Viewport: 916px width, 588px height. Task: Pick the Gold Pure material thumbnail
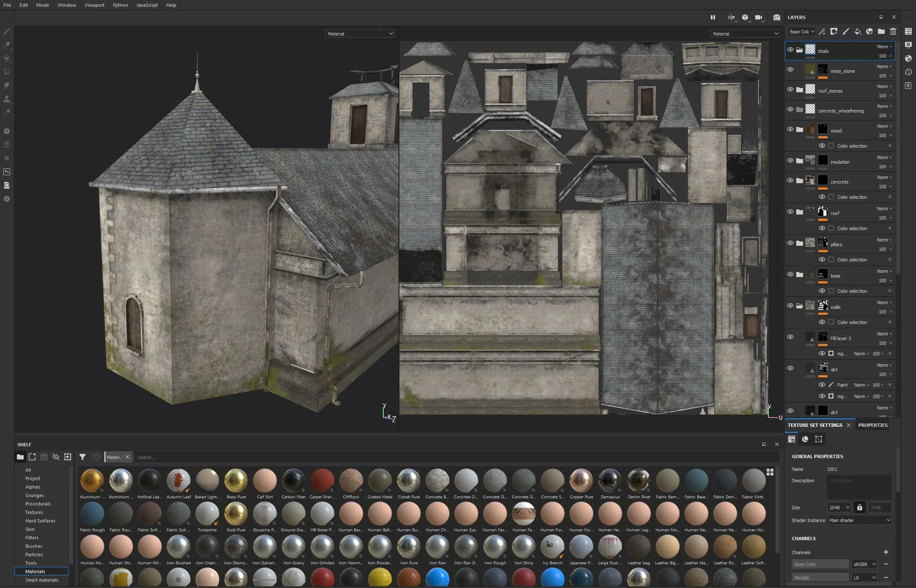(x=236, y=514)
